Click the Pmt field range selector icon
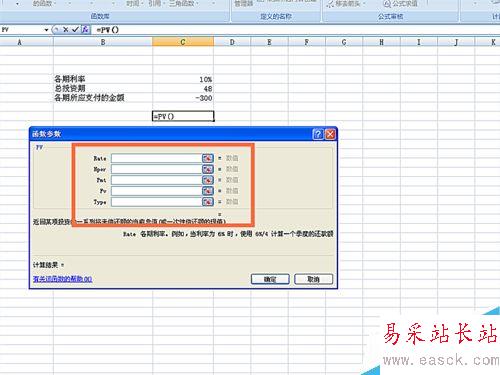 pyautogui.click(x=208, y=180)
